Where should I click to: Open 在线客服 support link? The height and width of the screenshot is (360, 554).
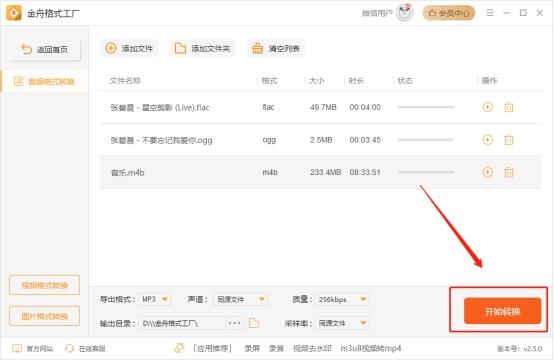pos(85,349)
